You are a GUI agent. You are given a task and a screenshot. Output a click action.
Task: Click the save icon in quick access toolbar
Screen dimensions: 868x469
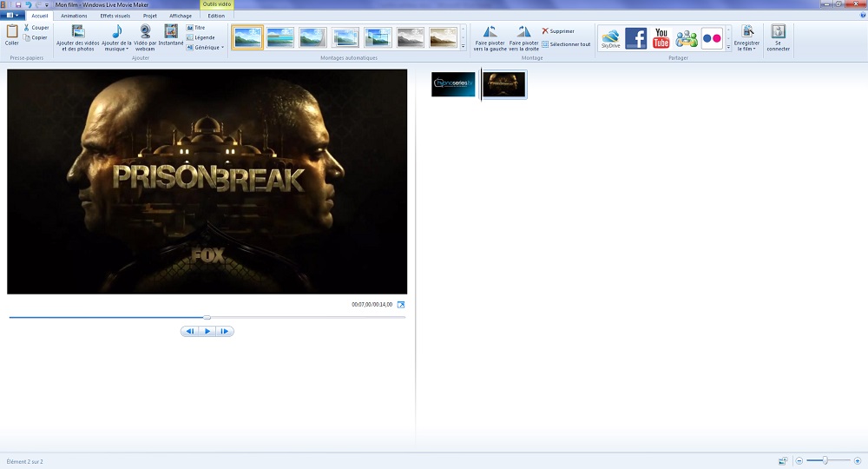18,4
